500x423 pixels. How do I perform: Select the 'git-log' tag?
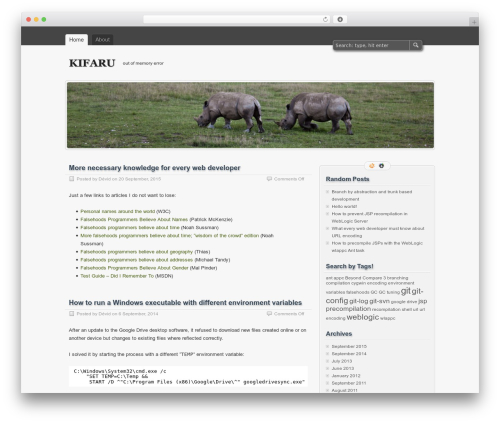coord(359,301)
